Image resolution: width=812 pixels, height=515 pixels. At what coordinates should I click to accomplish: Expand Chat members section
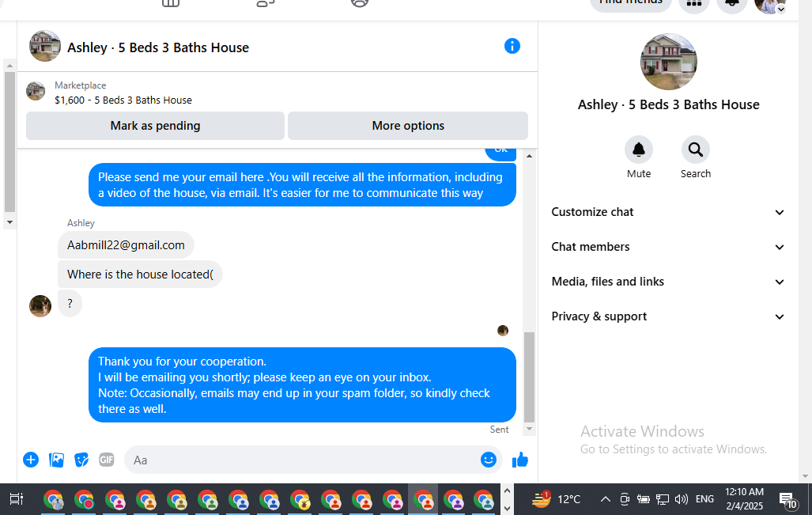click(x=667, y=247)
